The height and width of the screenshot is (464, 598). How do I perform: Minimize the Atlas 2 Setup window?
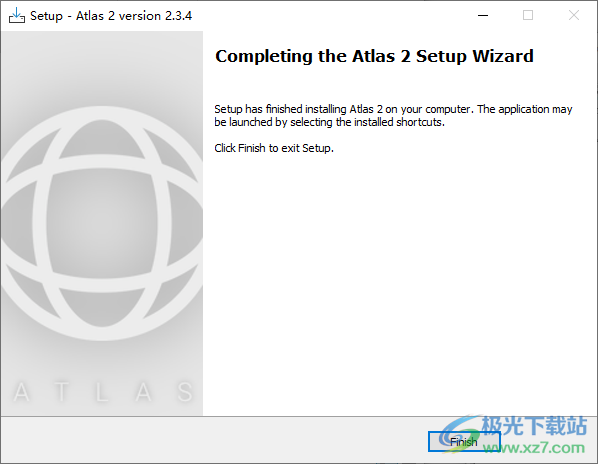point(483,16)
